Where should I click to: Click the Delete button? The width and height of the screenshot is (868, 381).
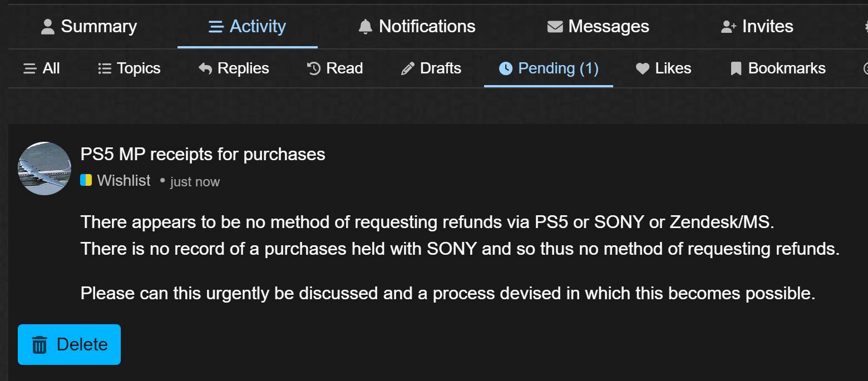[69, 345]
